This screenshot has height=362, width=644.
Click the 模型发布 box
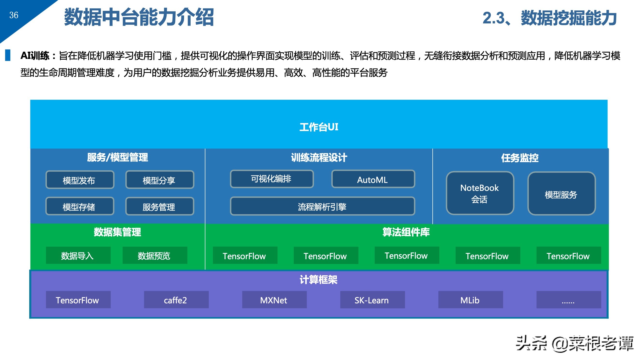coord(80,180)
